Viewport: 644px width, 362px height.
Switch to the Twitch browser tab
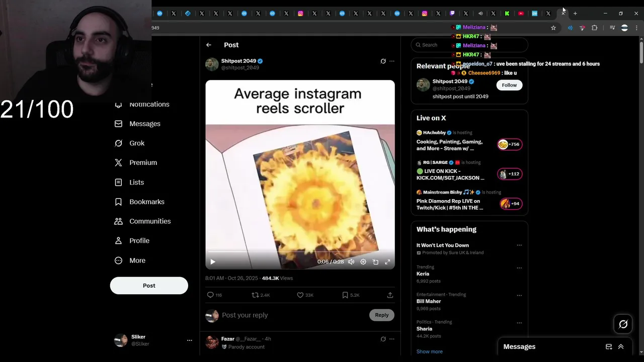[452, 14]
